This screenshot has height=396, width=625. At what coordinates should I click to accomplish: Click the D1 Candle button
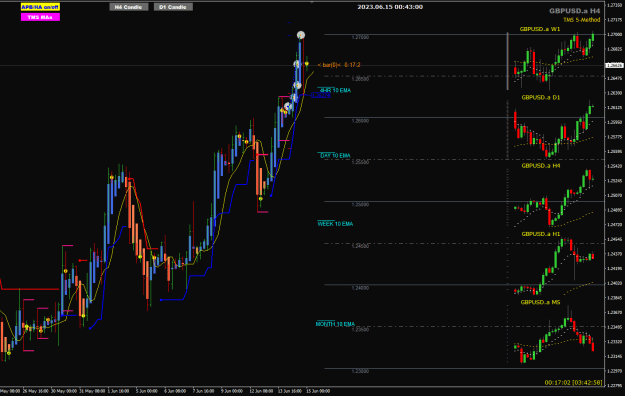click(x=173, y=7)
